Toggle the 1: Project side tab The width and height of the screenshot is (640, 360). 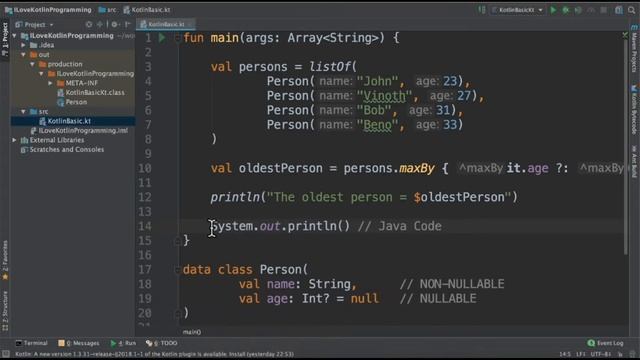5,39
